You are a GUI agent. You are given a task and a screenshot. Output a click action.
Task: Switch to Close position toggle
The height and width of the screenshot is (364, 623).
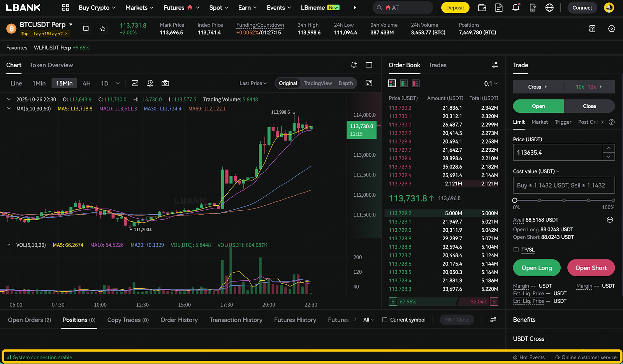[x=589, y=106]
